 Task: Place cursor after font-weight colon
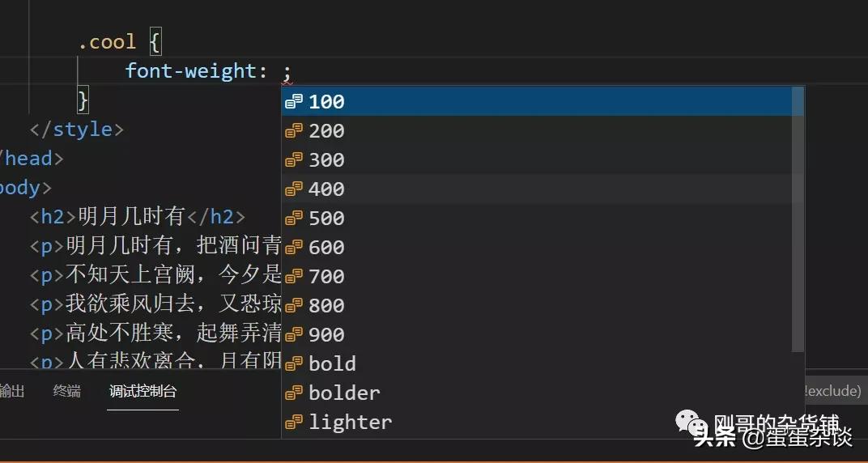tap(275, 71)
